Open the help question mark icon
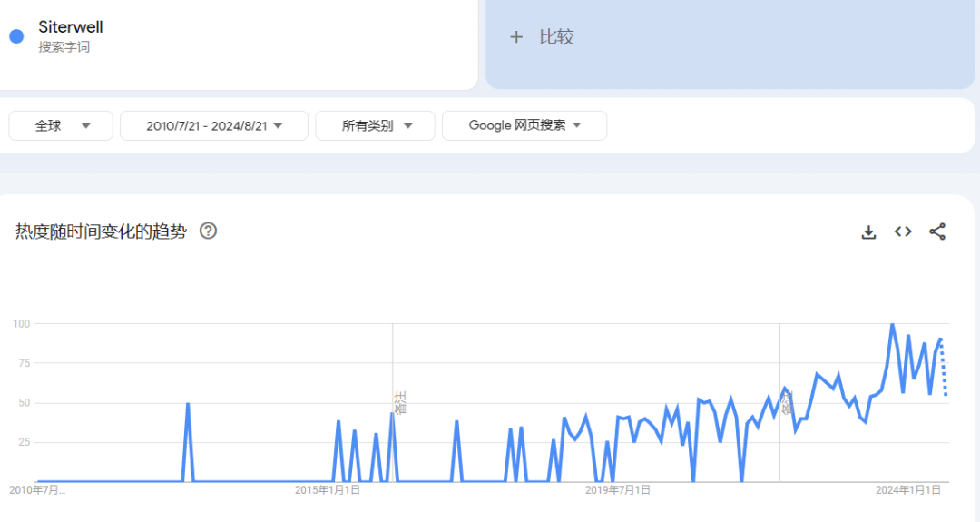 coord(208,231)
